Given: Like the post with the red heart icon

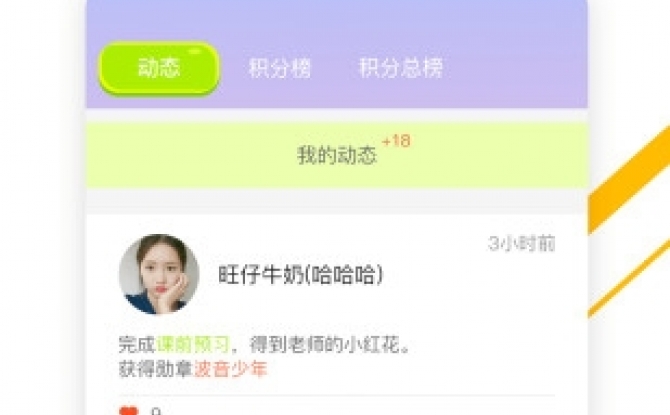Looking at the screenshot, I should point(129,411).
